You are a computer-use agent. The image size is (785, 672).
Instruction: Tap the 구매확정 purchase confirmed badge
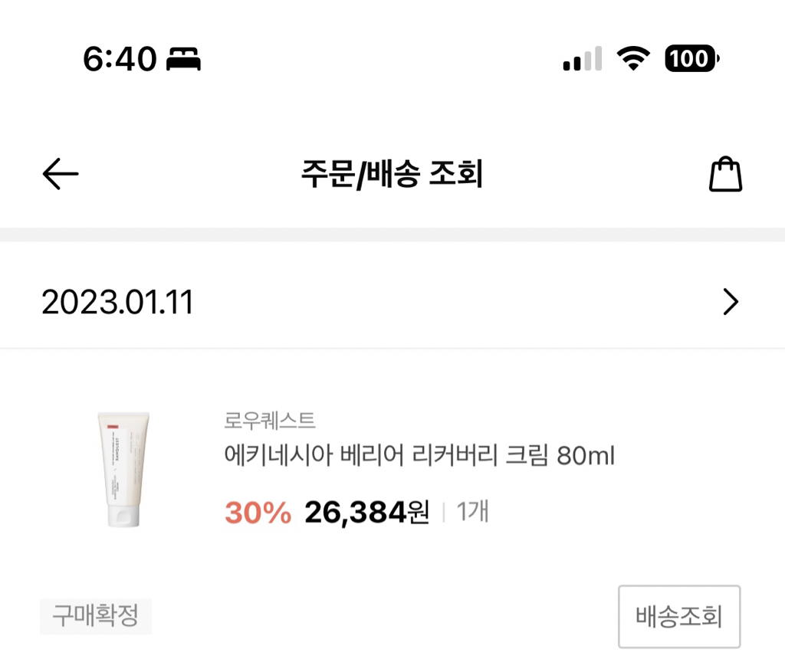click(x=96, y=616)
